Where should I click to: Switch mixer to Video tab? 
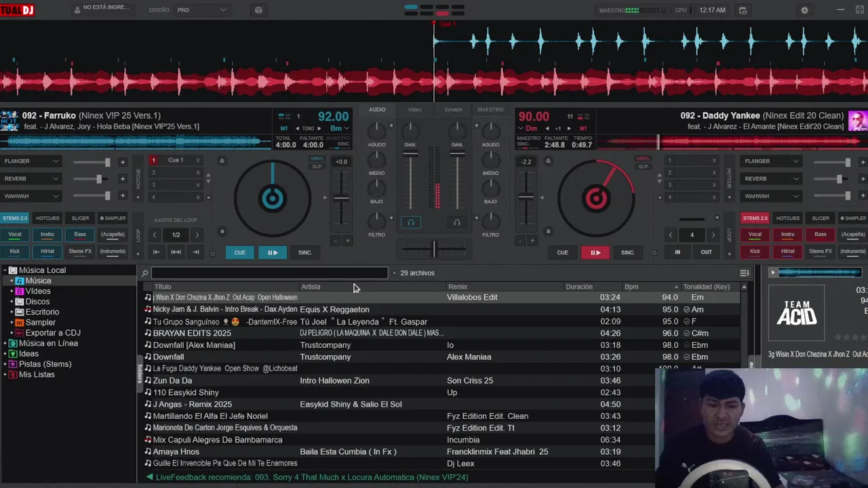414,109
